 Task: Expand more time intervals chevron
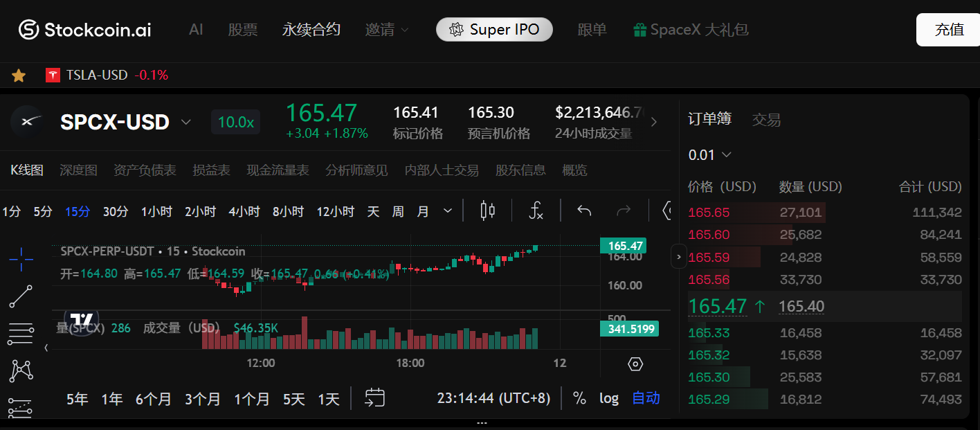coord(447,211)
